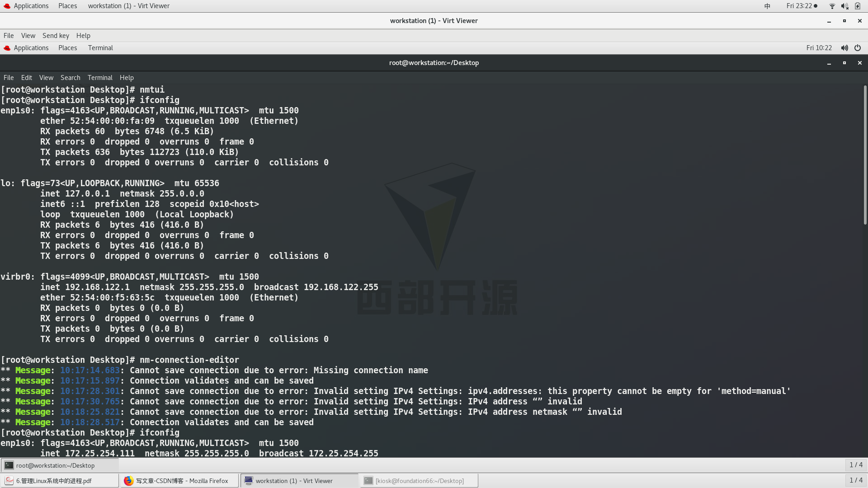The height and width of the screenshot is (488, 868).
Task: Click root@workstation taskbar button in guest
Action: [x=55, y=465]
